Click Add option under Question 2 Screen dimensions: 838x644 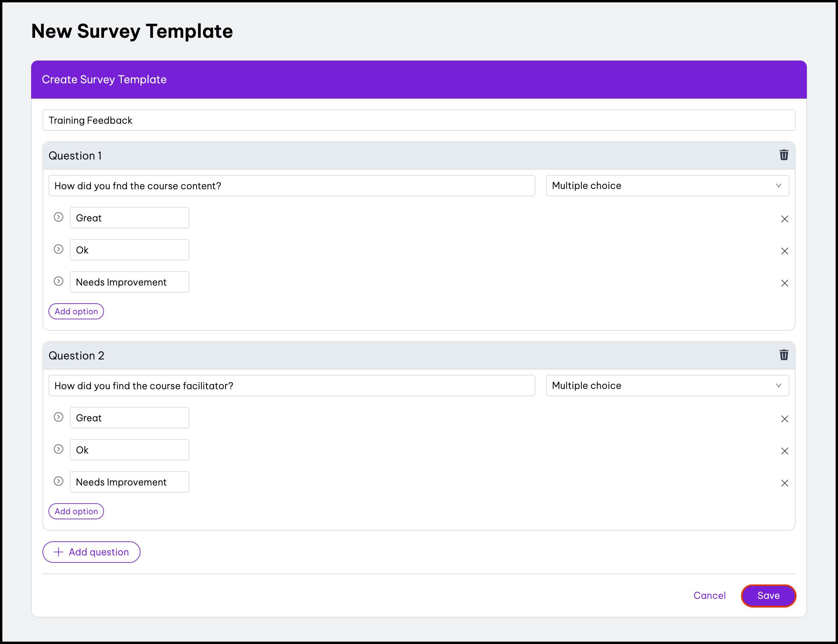point(76,511)
